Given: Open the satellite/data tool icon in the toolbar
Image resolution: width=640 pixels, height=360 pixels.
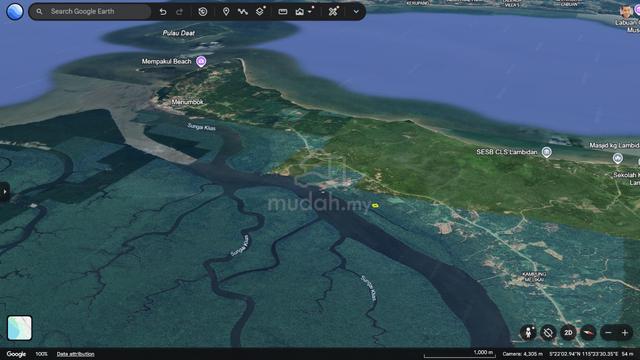Looking at the screenshot, I should pyautogui.click(x=333, y=11).
